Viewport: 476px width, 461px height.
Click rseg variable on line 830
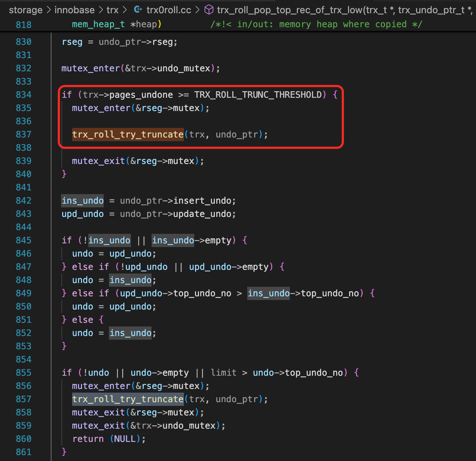[72, 42]
